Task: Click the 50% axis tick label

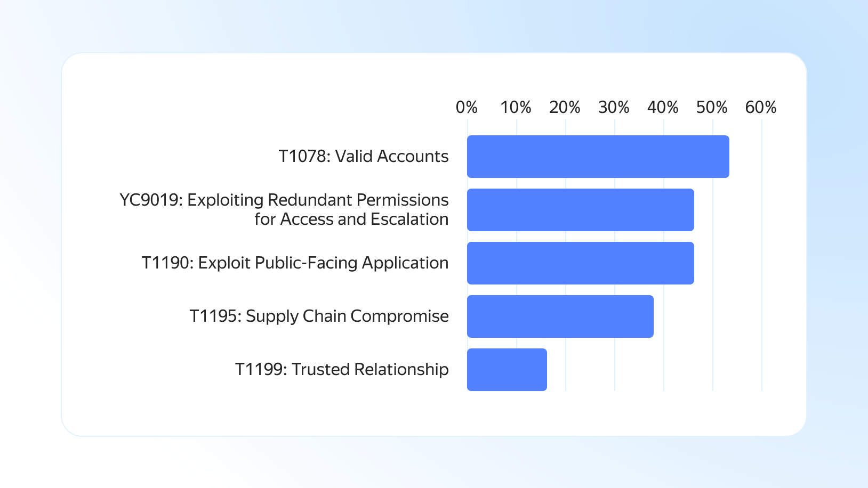Action: pyautogui.click(x=712, y=108)
